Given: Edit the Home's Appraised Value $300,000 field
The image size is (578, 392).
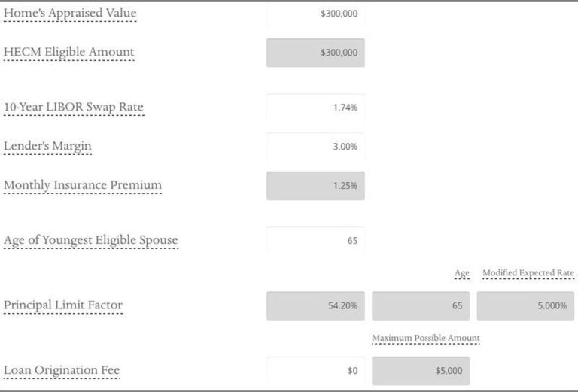Looking at the screenshot, I should tap(315, 14).
